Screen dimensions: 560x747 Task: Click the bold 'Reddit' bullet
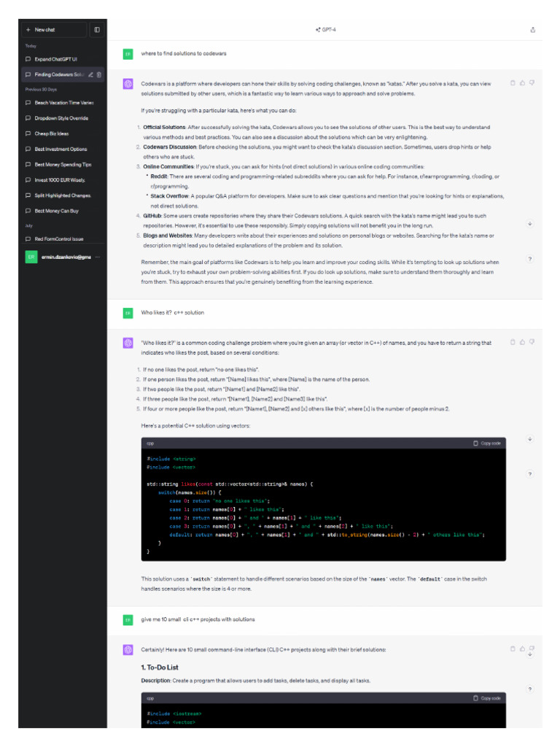[158, 177]
